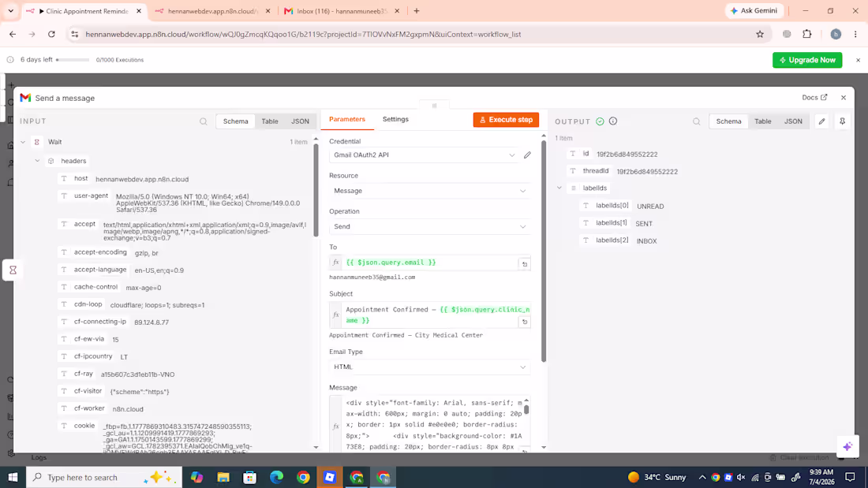Screen dimensions: 868x488
Task: Open the Operation dropdown
Action: pyautogui.click(x=429, y=226)
